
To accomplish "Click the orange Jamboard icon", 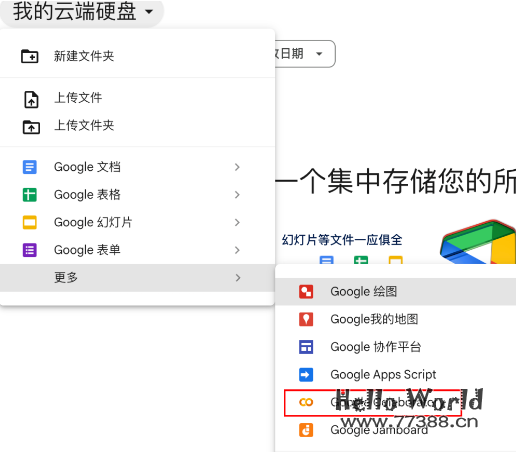I will 306,430.
